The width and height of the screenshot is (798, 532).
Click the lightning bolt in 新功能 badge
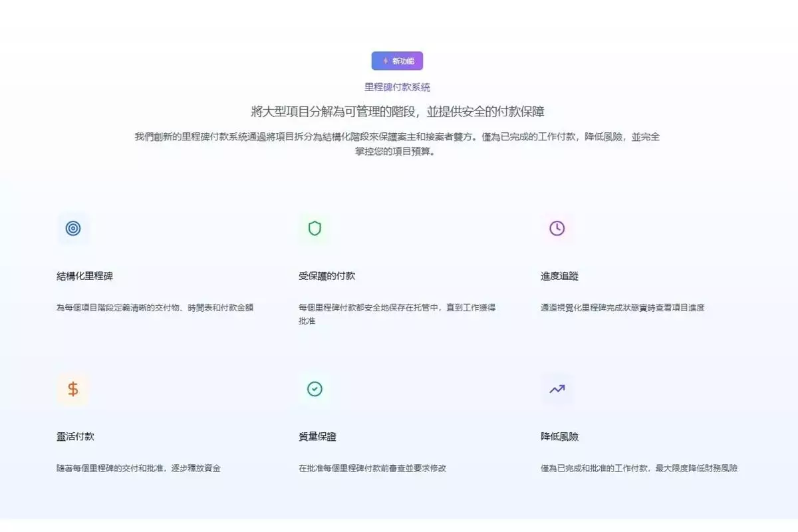point(385,61)
